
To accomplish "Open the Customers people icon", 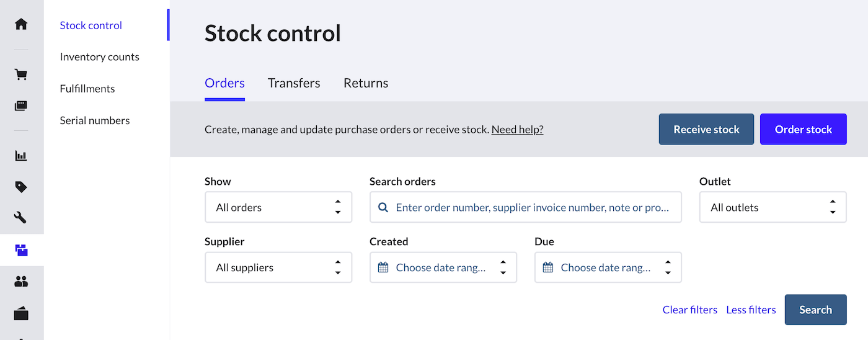I will coord(21,282).
